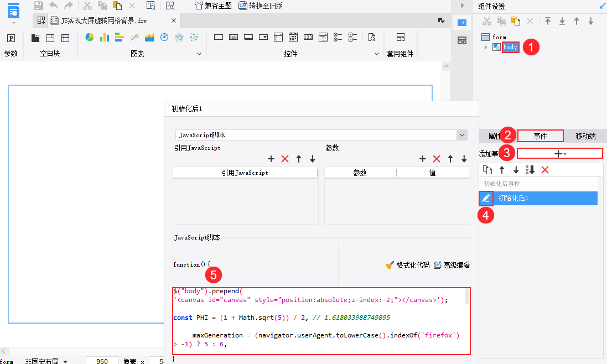Click the 参数 parameter panel icon
Image resolution: width=607 pixels, height=364 pixels.
point(11,38)
